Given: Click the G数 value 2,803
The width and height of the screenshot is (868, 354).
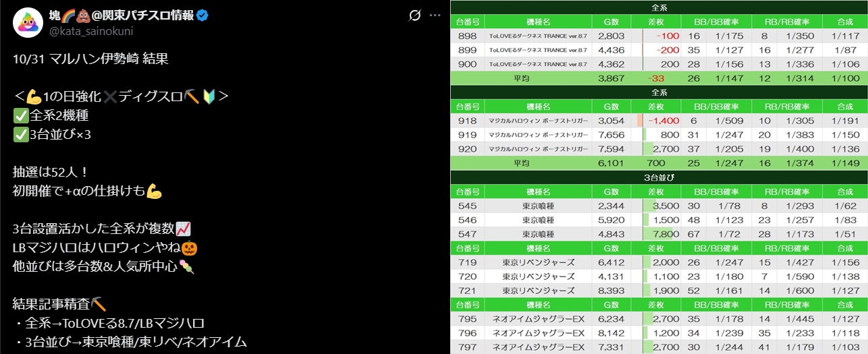Looking at the screenshot, I should (612, 36).
